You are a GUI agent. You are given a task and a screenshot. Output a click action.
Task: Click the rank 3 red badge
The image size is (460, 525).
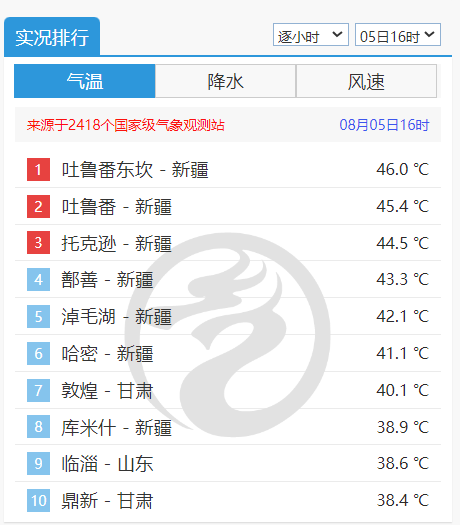(x=39, y=243)
